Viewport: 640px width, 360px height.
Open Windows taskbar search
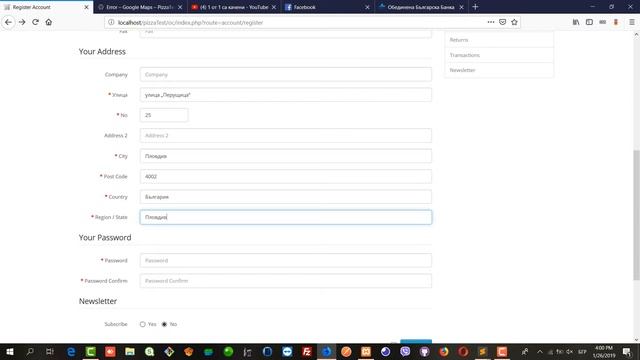tap(30, 351)
